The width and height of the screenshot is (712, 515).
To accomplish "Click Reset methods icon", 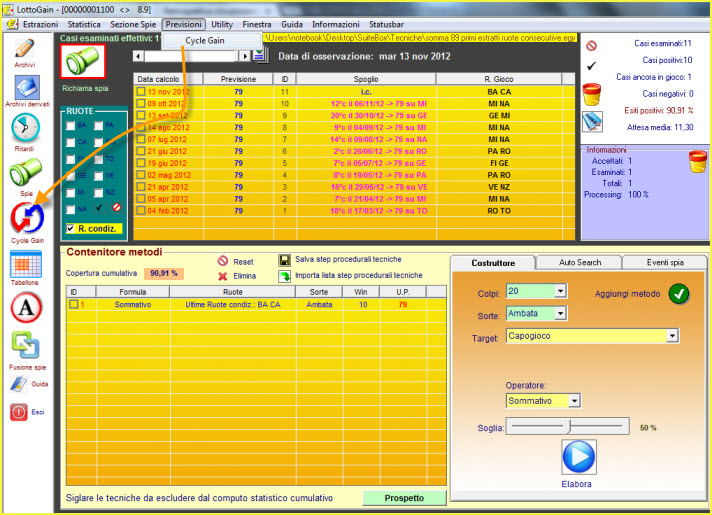I will point(222,261).
